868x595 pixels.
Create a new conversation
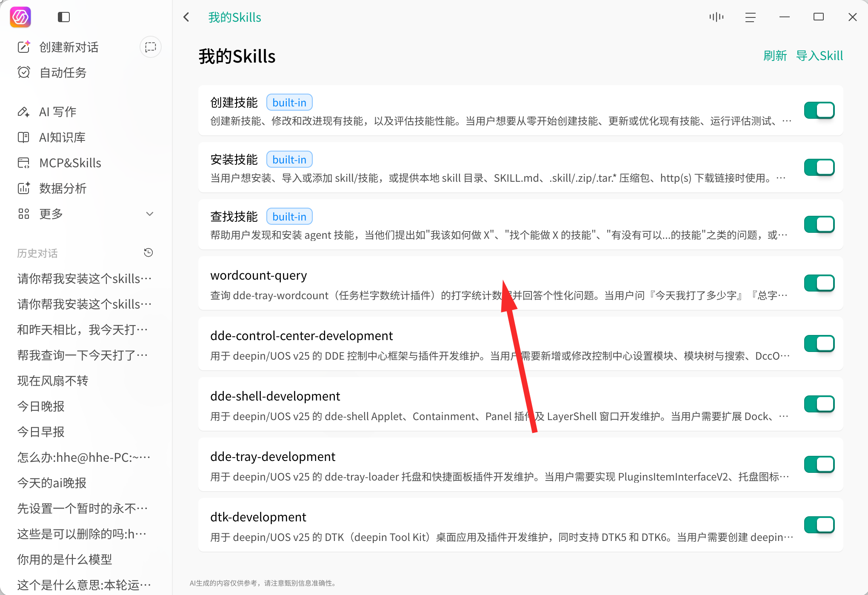(69, 47)
